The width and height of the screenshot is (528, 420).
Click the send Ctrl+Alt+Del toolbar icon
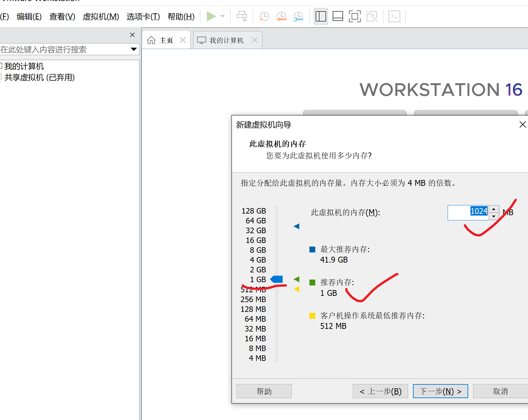point(242,16)
